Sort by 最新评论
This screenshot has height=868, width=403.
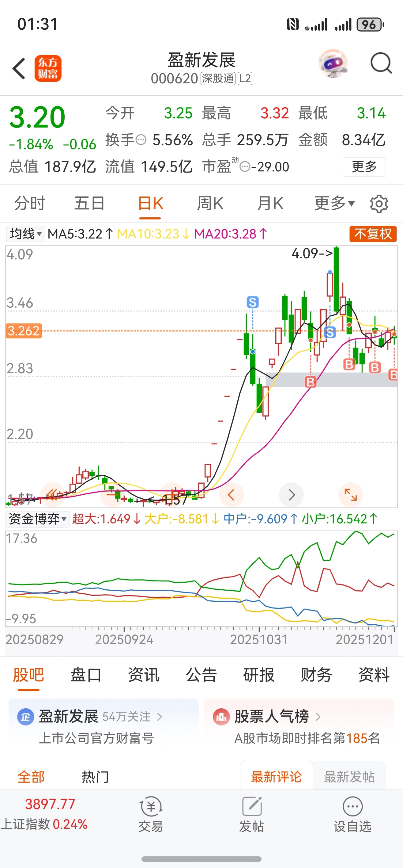277,777
